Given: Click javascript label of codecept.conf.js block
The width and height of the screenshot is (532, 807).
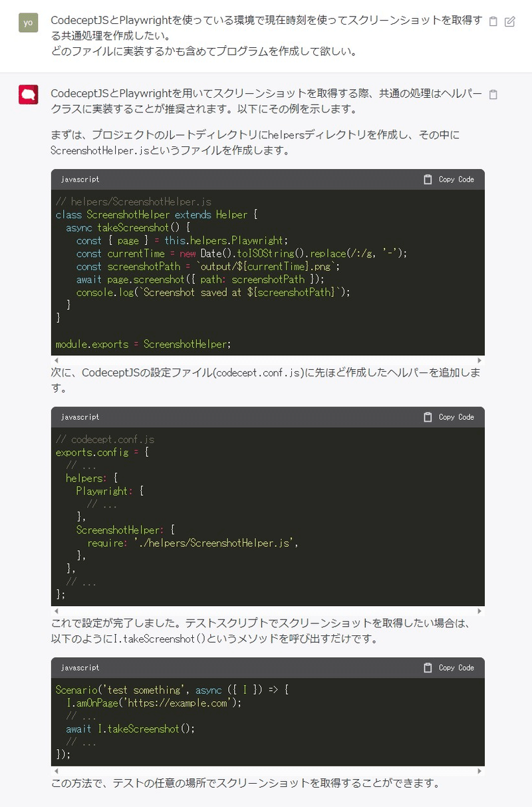Looking at the screenshot, I should click(x=80, y=417).
